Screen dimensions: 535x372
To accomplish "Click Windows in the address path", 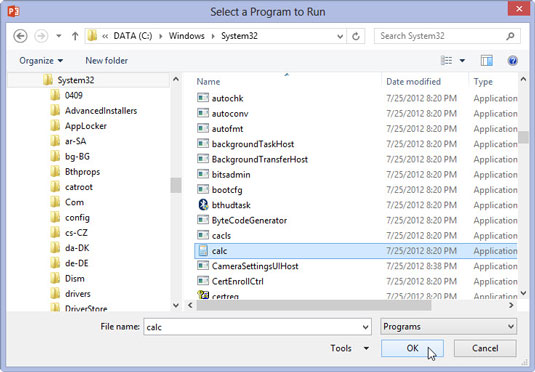I will (x=187, y=36).
